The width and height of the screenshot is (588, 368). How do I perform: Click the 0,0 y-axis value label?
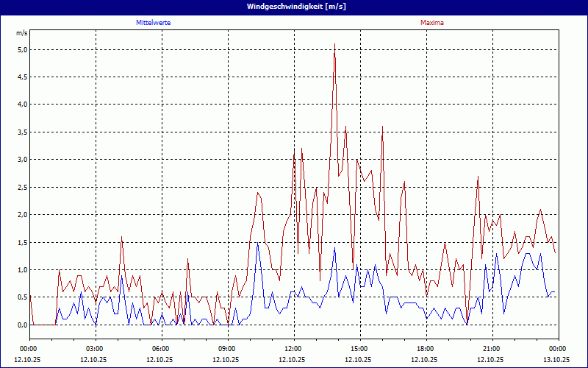[21, 325]
